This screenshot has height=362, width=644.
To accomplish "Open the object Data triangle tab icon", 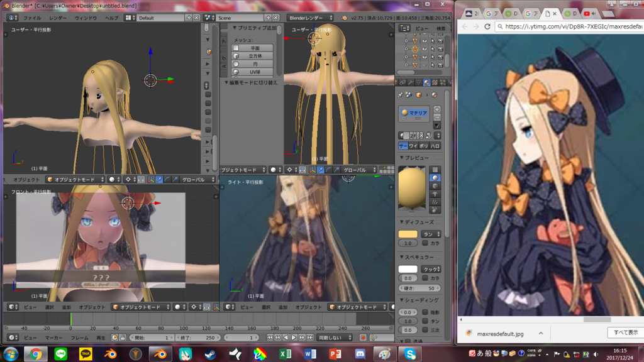I will [418, 83].
